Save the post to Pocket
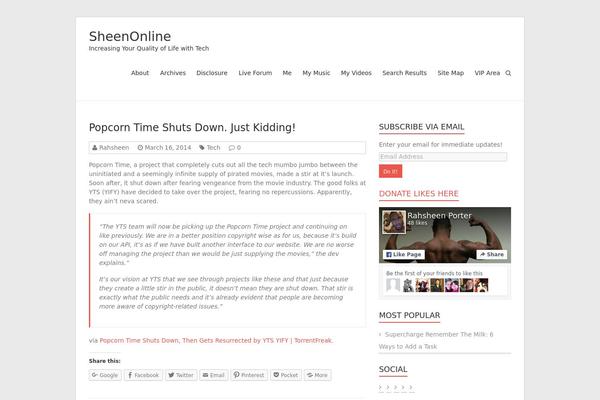Image resolution: width=600 pixels, height=400 pixels. (x=286, y=375)
